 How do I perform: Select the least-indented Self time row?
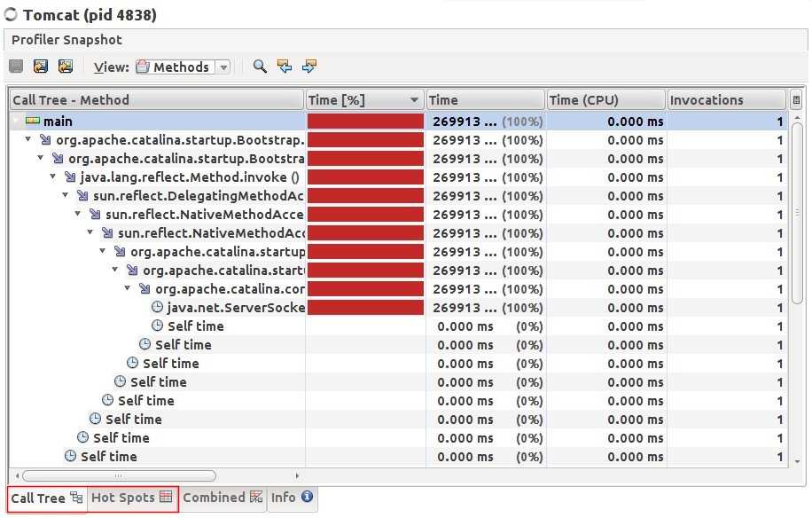click(x=399, y=457)
